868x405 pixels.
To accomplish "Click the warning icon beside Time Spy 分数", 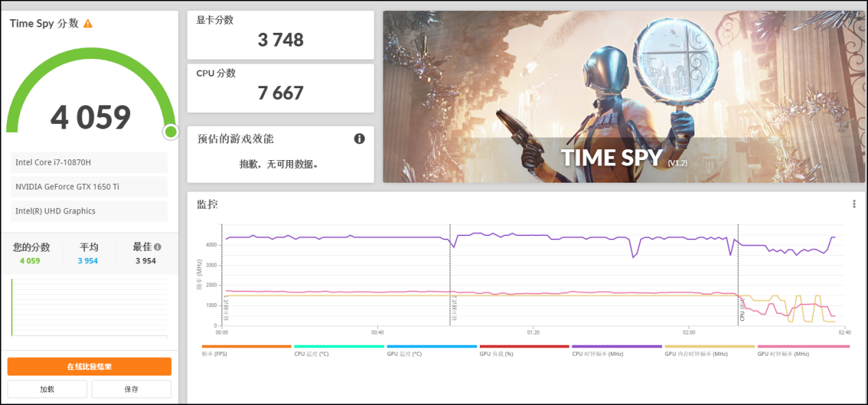I will pyautogui.click(x=88, y=23).
